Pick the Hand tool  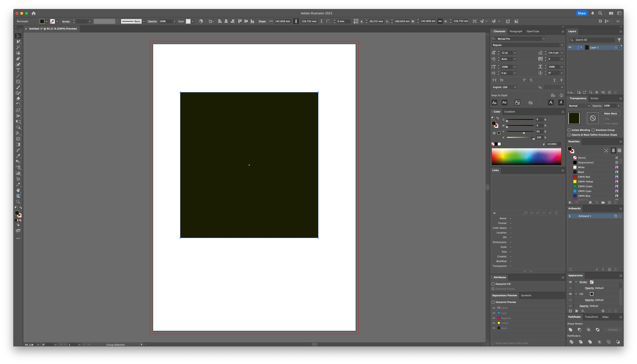point(18,190)
